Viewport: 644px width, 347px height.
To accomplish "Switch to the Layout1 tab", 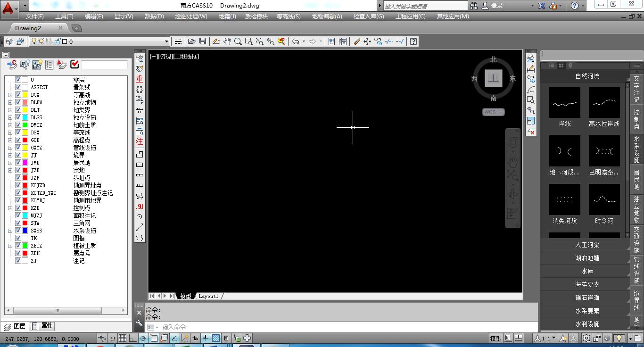I will coord(208,296).
